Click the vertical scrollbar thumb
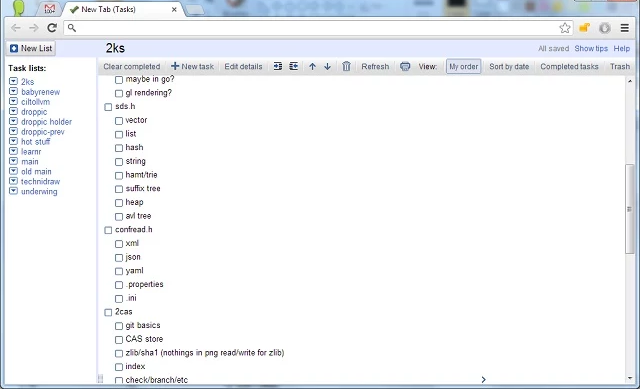Screen dimensions: 640x389 click(x=629, y=209)
